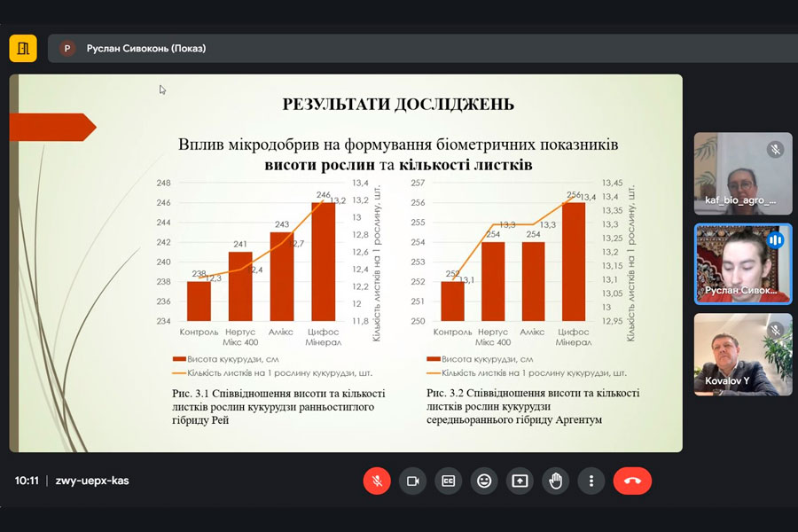Screen dimensions: 798x532
Task: Click the present screen button
Action: click(520, 481)
